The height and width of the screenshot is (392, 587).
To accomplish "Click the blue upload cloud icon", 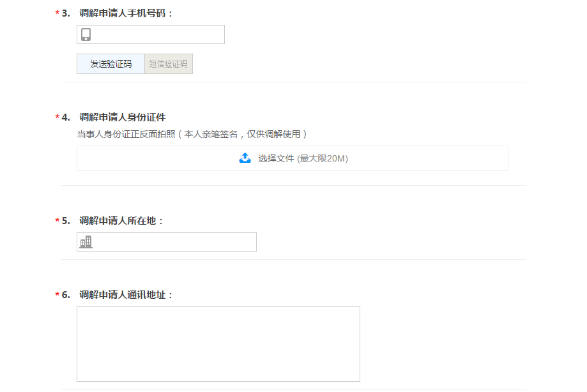I will pyautogui.click(x=245, y=158).
